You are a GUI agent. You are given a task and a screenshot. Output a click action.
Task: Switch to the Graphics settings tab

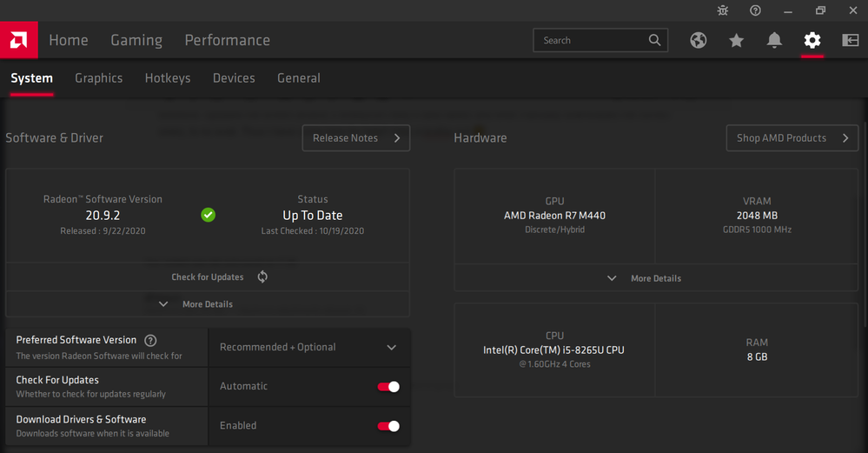pos(99,78)
